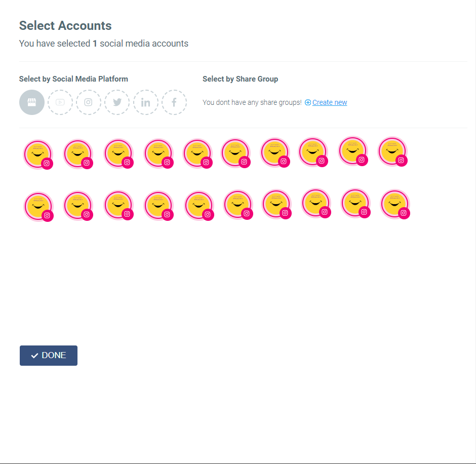
Task: Filter accounts by the LinkedIn platform icon
Action: click(x=145, y=102)
